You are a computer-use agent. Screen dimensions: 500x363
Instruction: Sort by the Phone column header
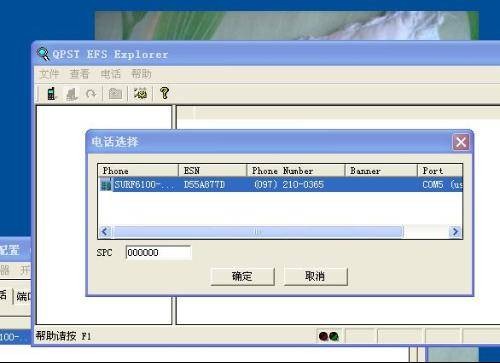[138, 171]
